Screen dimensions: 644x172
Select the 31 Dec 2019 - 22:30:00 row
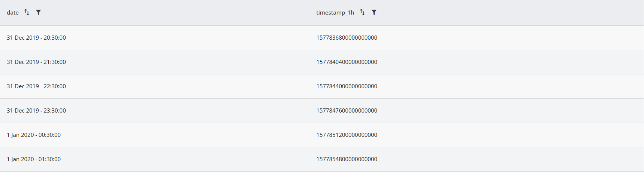(322, 86)
